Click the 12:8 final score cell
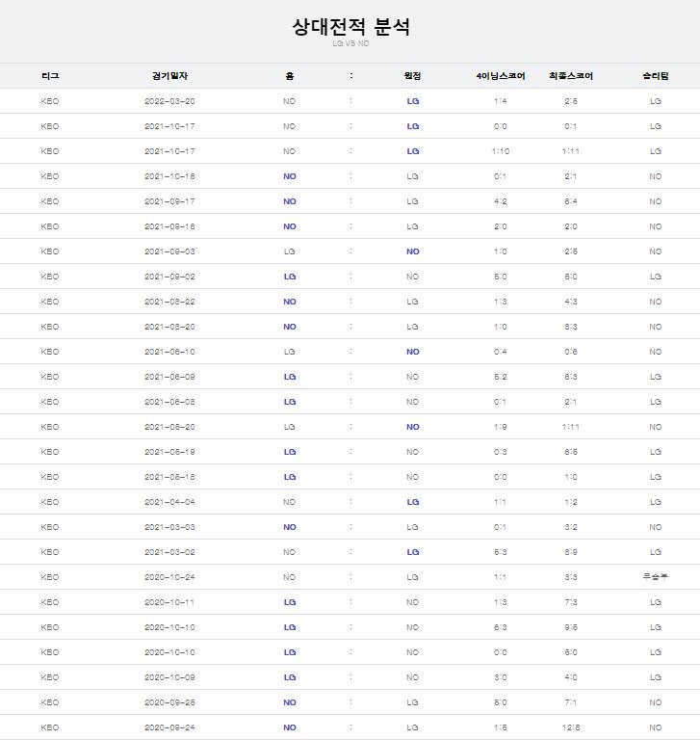Image resolution: width=700 pixels, height=740 pixels. point(571,727)
